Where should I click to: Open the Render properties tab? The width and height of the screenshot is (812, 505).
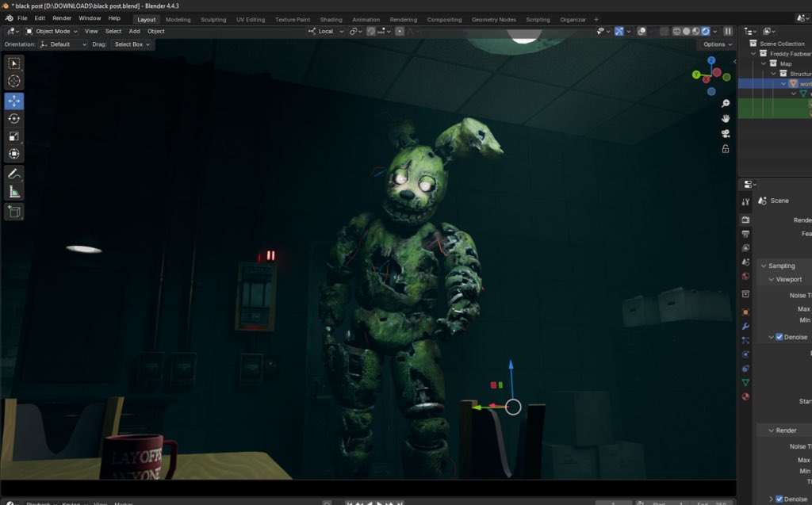pyautogui.click(x=745, y=220)
